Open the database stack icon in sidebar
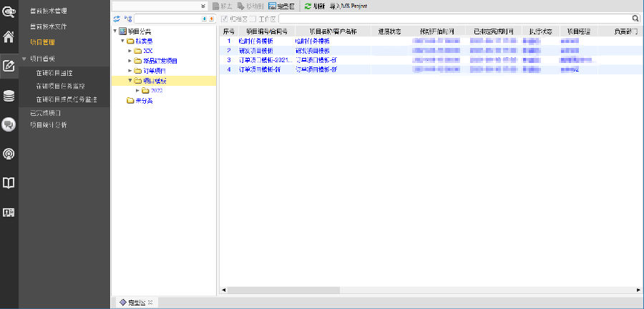Viewport: 644px width, 309px height. point(9,96)
